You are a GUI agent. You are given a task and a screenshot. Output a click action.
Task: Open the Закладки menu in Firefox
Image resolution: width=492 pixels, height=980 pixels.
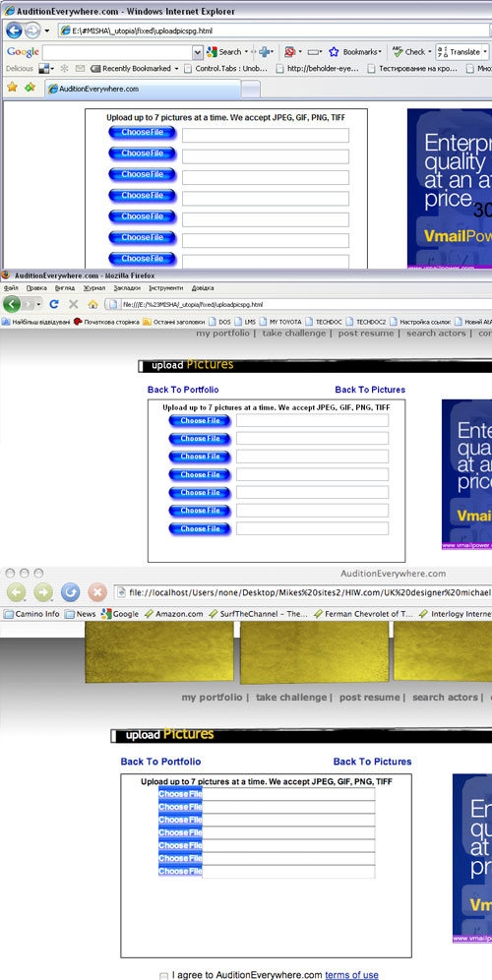[x=128, y=288]
